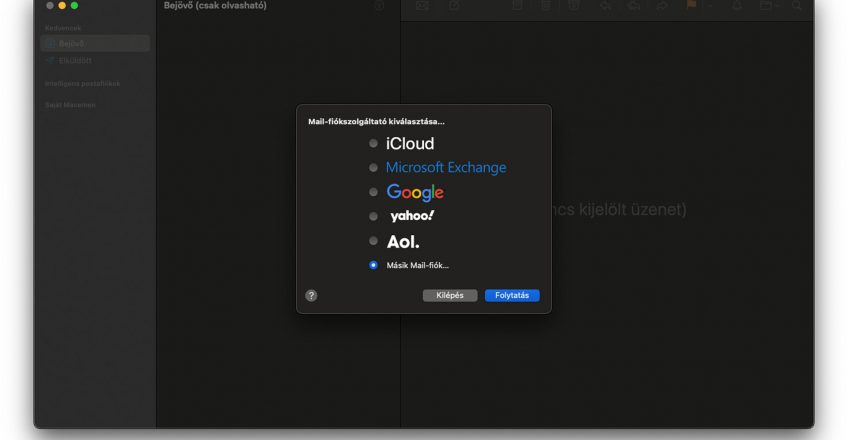Viewport: 848px width, 440px height.
Task: Click the compose new message toolbar icon
Action: (454, 5)
